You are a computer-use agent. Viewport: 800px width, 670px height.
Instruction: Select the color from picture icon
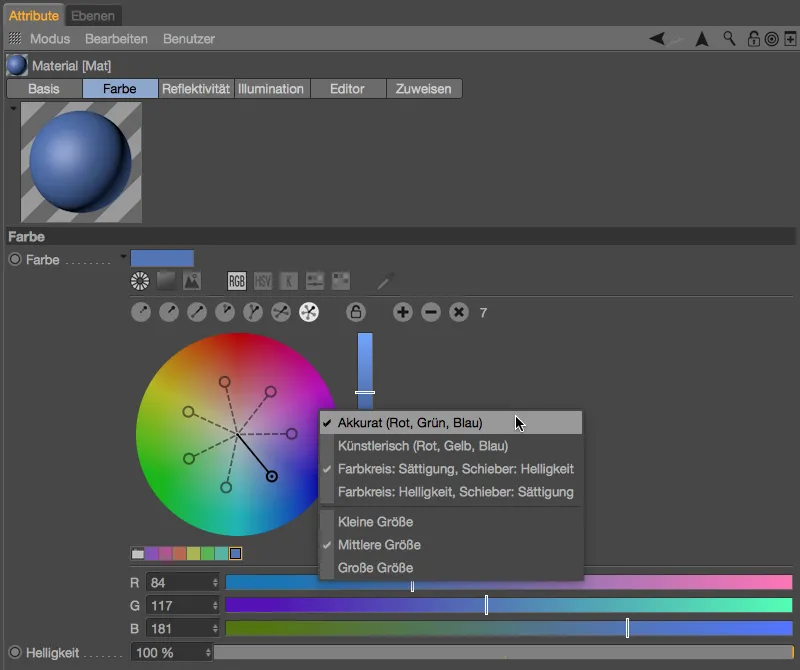click(x=192, y=281)
